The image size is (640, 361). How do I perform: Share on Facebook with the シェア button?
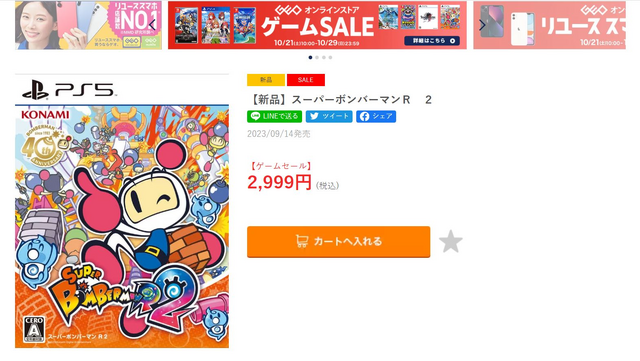(376, 116)
